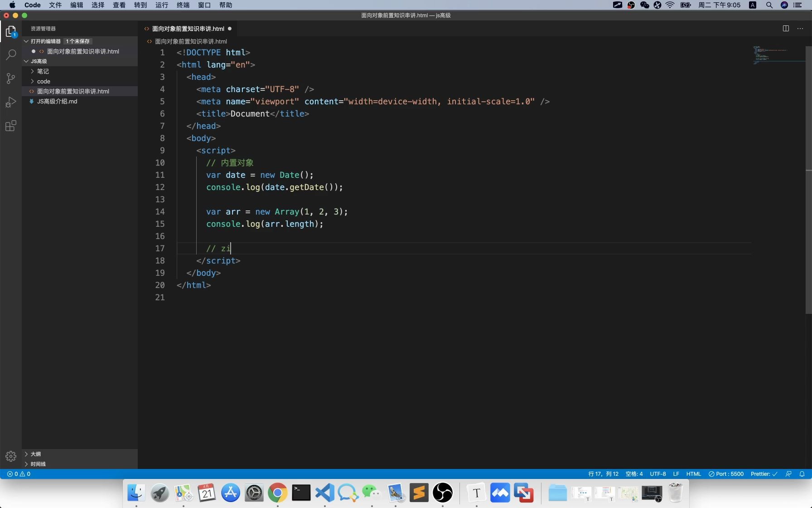This screenshot has width=812, height=508.
Task: Expand the 时间线 timeline section
Action: point(26,464)
